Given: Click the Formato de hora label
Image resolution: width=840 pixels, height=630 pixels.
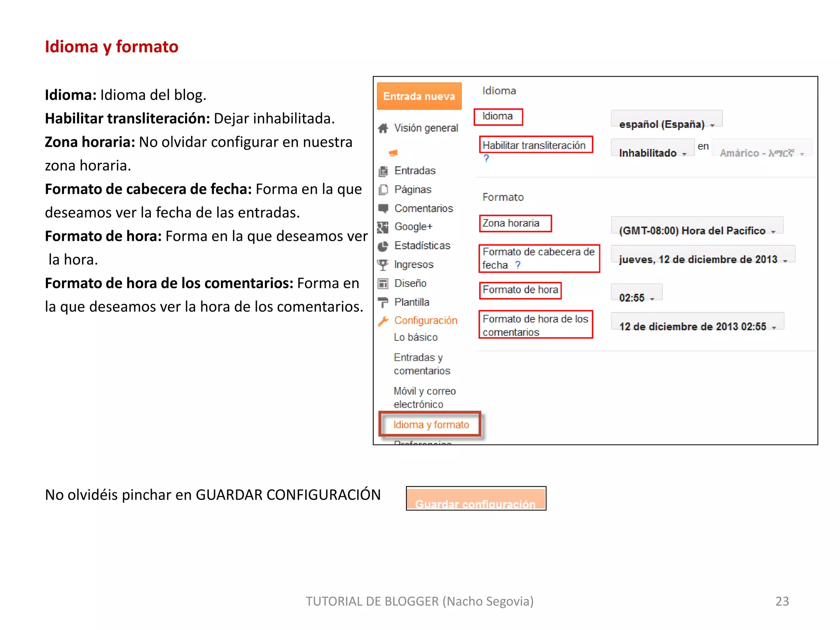Looking at the screenshot, I should pos(520,290).
